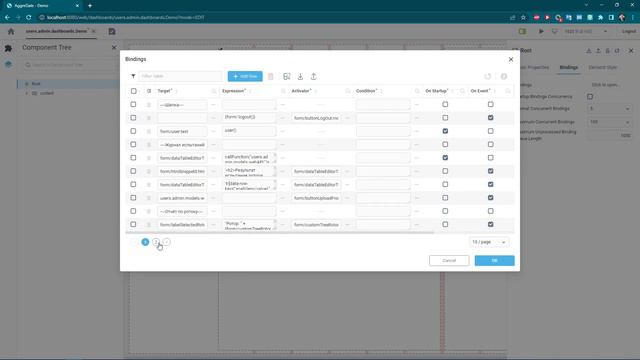Image resolution: width=640 pixels, height=360 pixels.
Task: Select Root in the Component Tree
Action: [36, 84]
